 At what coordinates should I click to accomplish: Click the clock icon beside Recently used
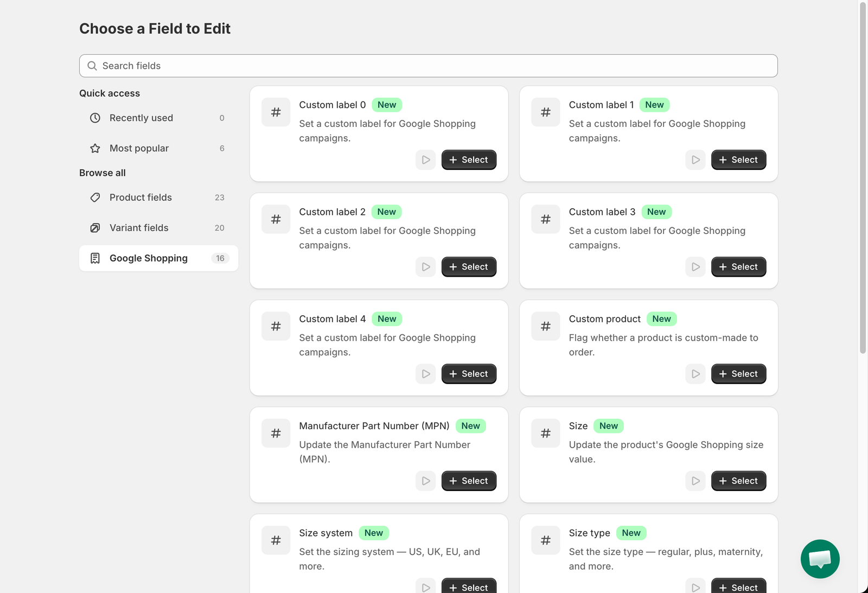pos(95,118)
